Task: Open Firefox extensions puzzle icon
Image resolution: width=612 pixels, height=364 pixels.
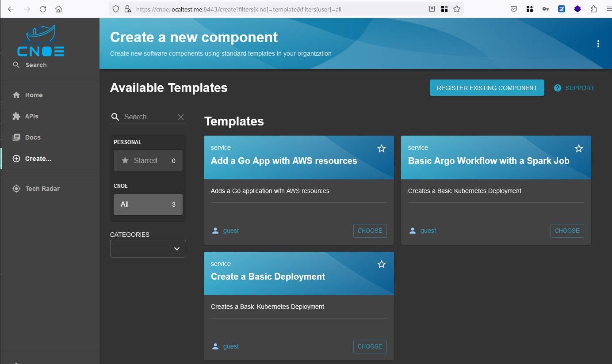Action: (593, 9)
